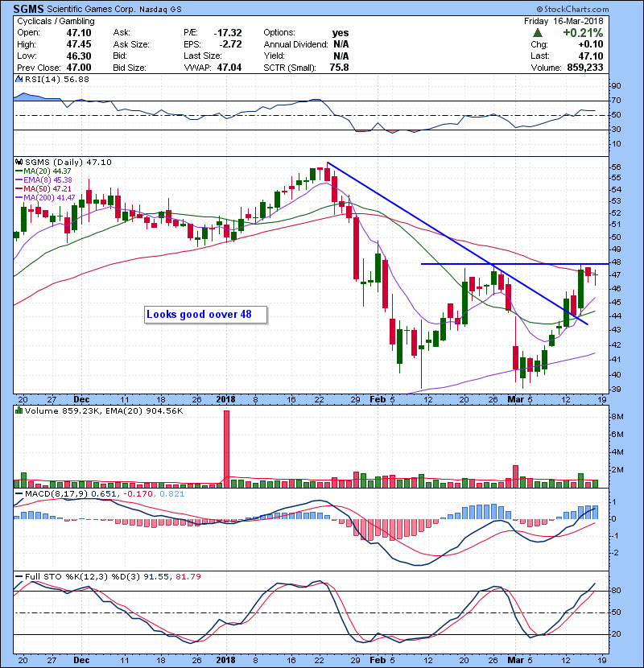This screenshot has height=668, width=644.
Task: Click the Cyclicals / Gambling sector label
Action: click(x=56, y=21)
